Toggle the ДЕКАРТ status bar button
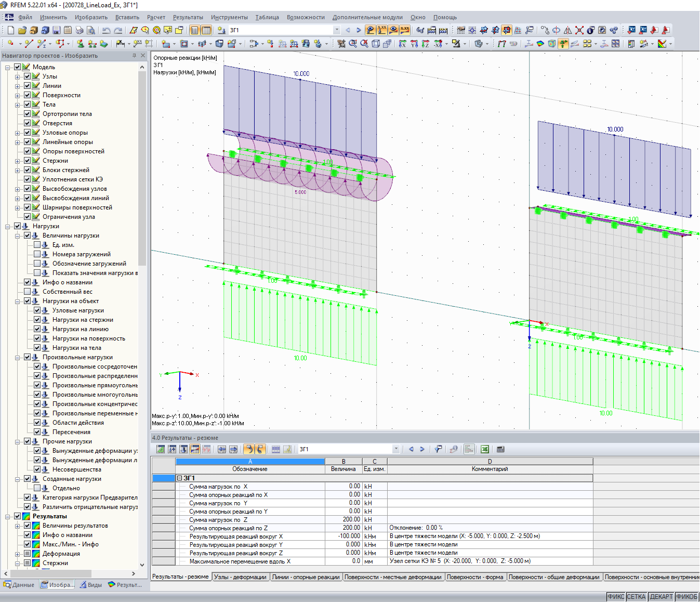This screenshot has height=602, width=700. coord(661,597)
